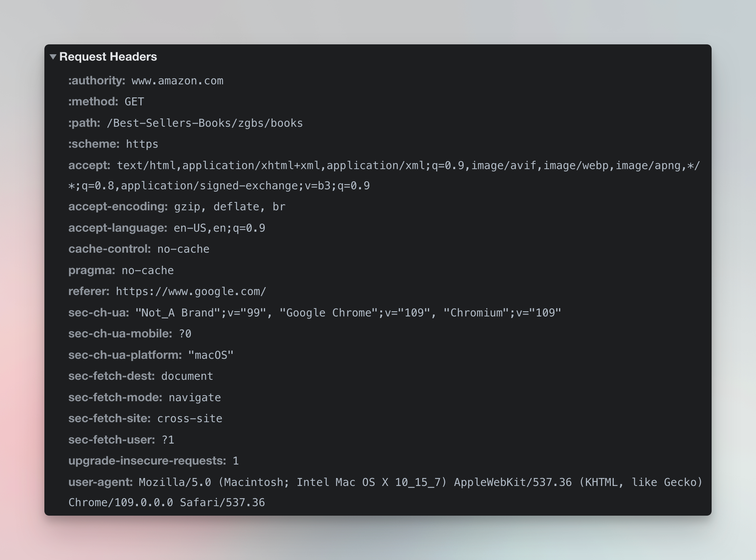
Task: Click the accept-language en-US value
Action: [x=220, y=228]
